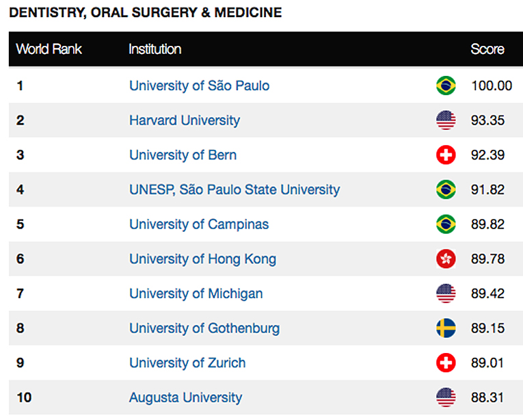Click the Brazil flag beside University of São Paulo
Viewport: 523px width, 420px height.
pyautogui.click(x=446, y=86)
